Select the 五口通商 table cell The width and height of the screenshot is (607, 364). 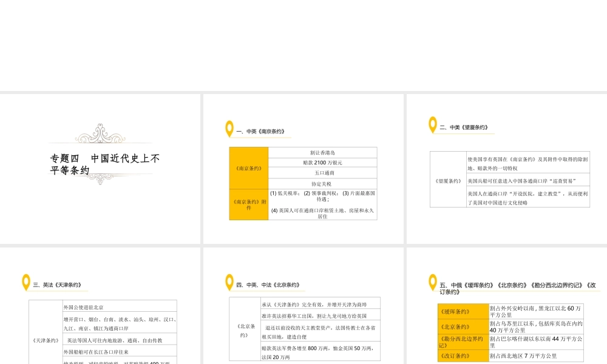(322, 173)
